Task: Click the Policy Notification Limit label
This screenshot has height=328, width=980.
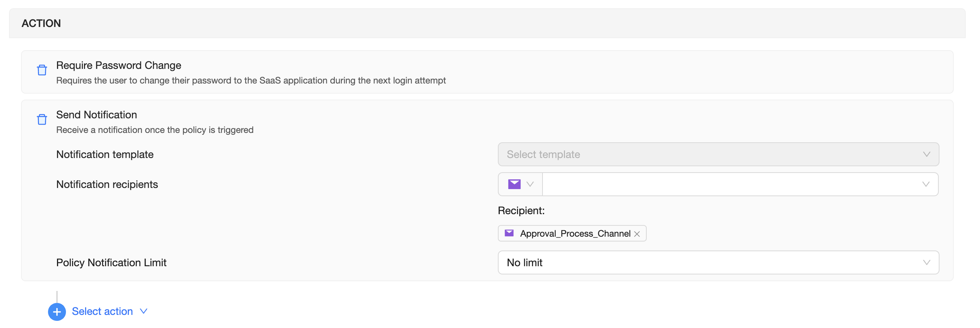Action: tap(111, 262)
